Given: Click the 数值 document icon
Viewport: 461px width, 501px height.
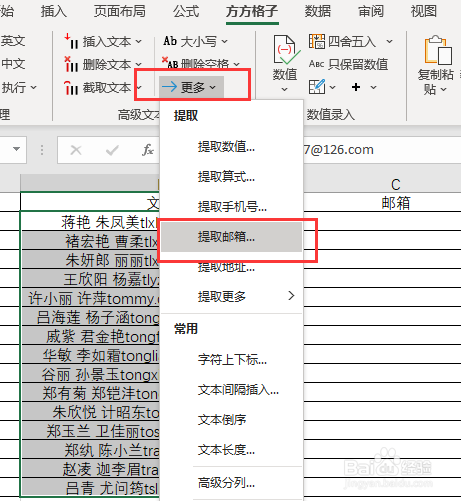Looking at the screenshot, I should [286, 50].
